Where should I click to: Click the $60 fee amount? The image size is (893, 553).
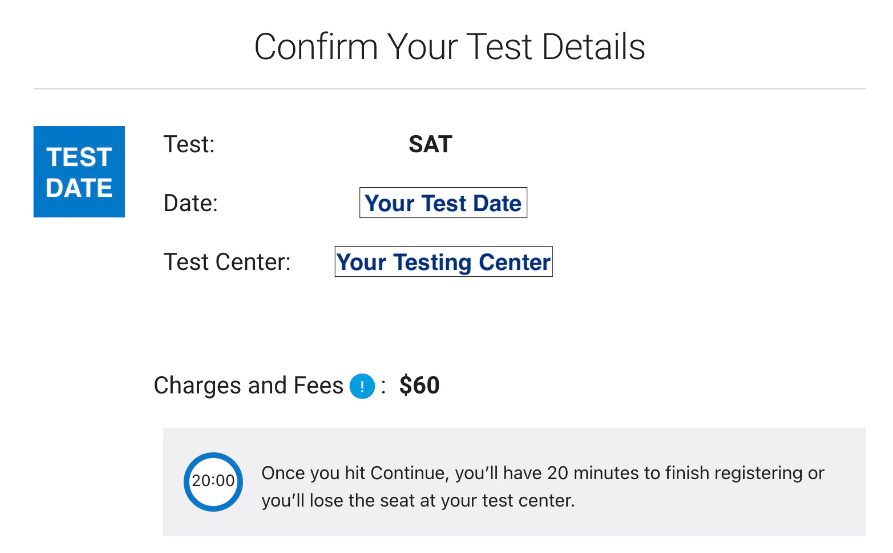pyautogui.click(x=419, y=386)
